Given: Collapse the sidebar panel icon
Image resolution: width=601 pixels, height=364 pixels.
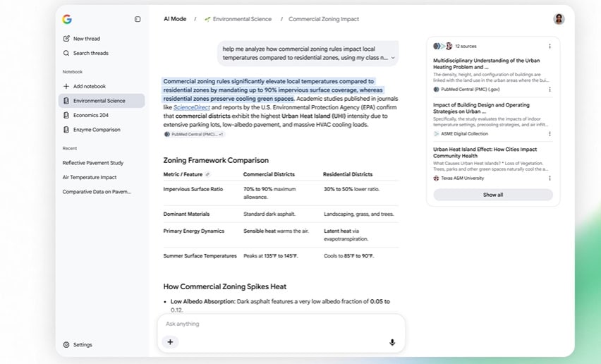Looking at the screenshot, I should [x=138, y=19].
